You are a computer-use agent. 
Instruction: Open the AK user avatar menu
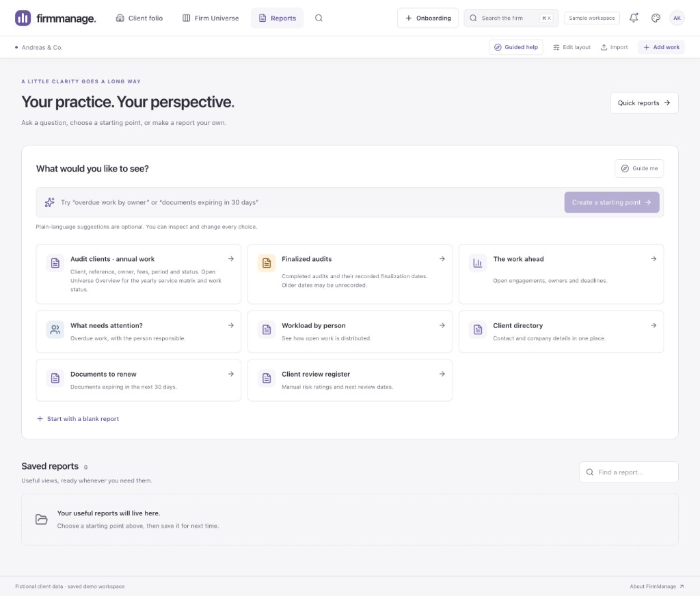pos(677,18)
